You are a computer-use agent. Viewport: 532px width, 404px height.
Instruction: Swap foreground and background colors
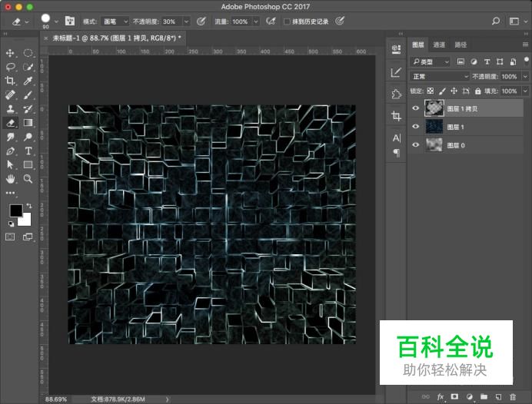(x=29, y=205)
